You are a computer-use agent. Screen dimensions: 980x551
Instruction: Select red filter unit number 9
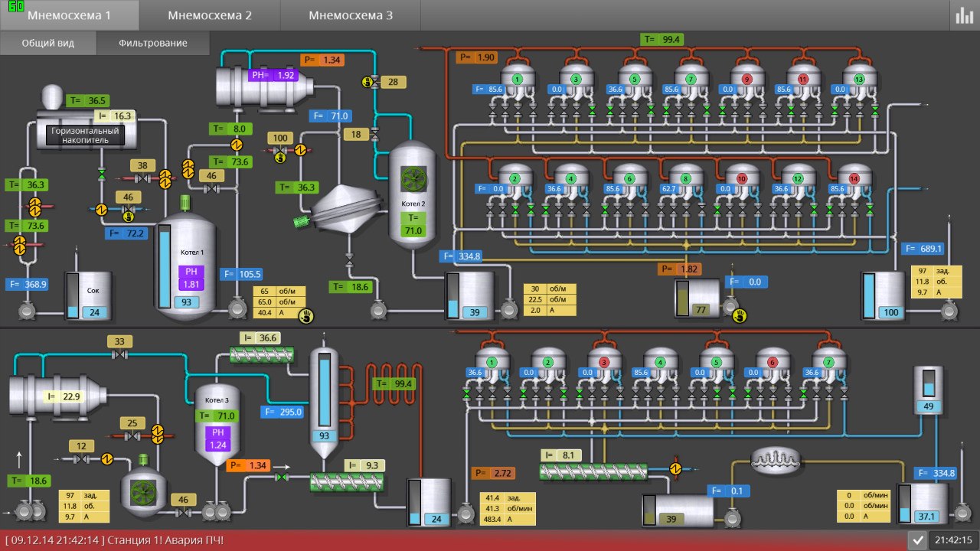pos(747,80)
